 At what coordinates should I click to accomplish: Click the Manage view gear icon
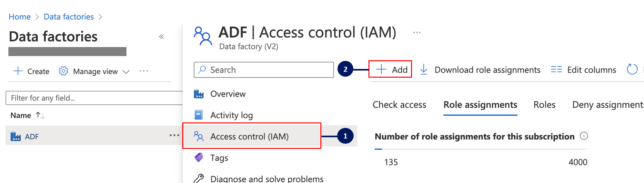pyautogui.click(x=63, y=71)
